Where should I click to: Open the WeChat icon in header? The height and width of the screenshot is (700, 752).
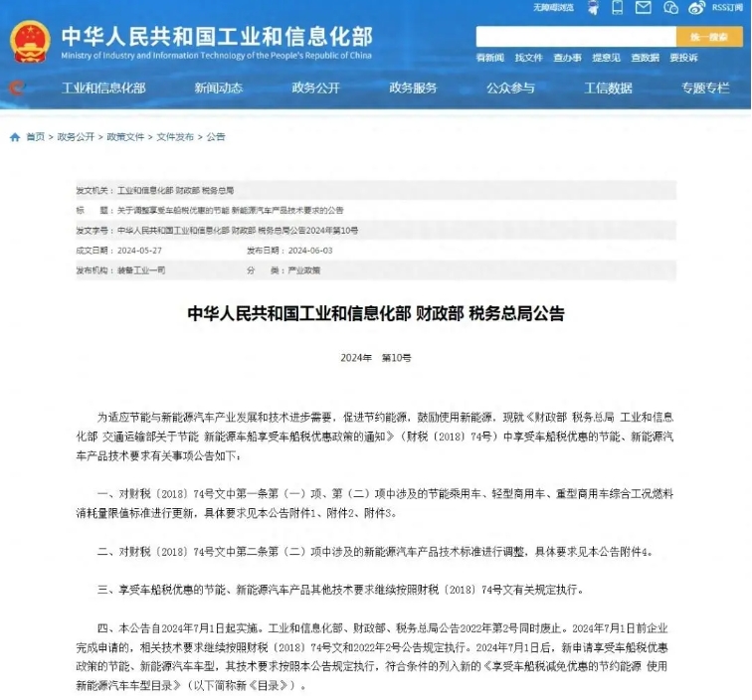point(670,8)
